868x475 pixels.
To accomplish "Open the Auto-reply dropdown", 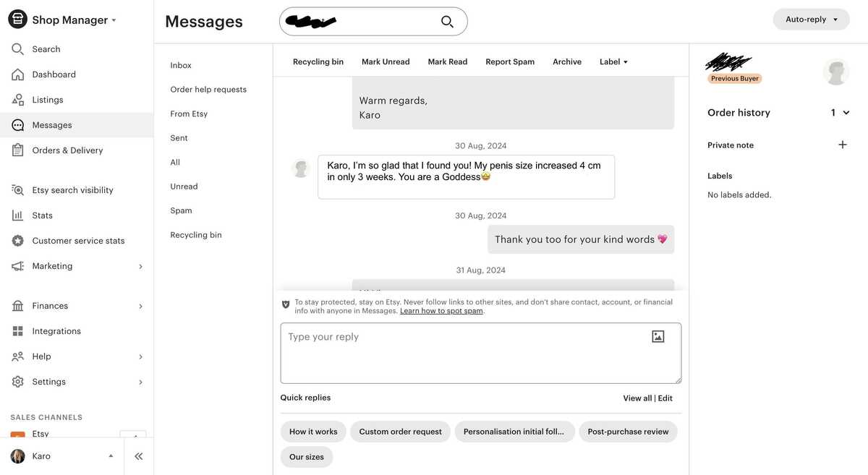I will pyautogui.click(x=811, y=20).
